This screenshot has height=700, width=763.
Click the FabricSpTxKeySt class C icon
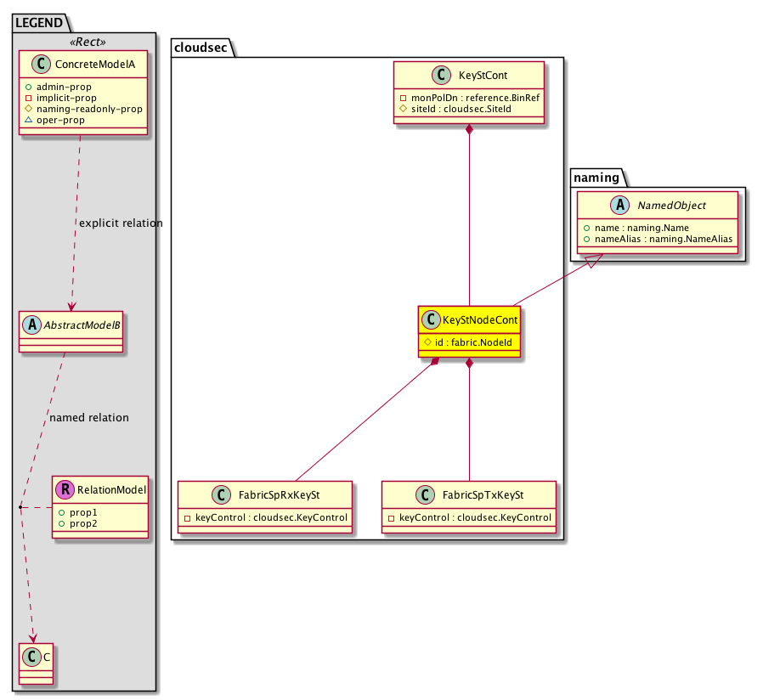coord(424,494)
